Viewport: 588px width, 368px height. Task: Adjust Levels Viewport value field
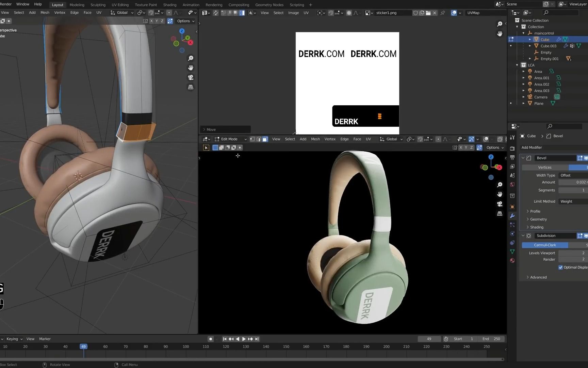573,253
